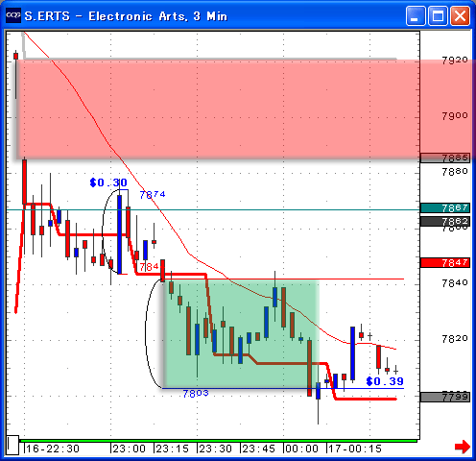Click the blue 7874 price annotation

click(153, 194)
